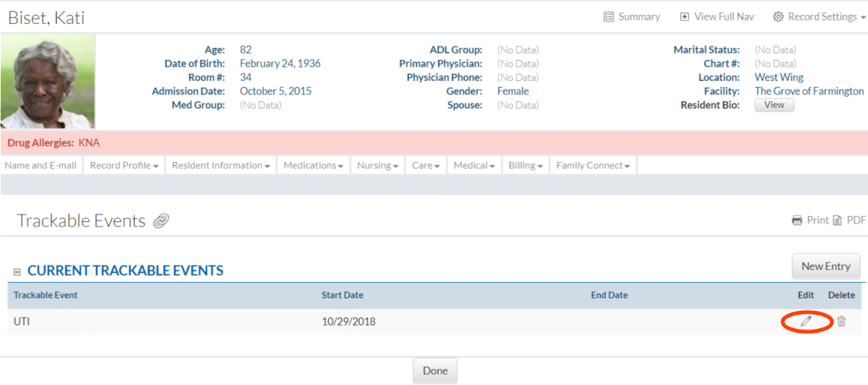The width and height of the screenshot is (868, 385).
Task: Open the Resident Information menu
Action: click(220, 165)
